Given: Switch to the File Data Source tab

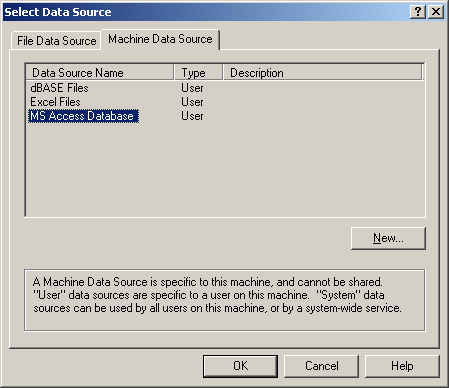Looking at the screenshot, I should point(56,41).
